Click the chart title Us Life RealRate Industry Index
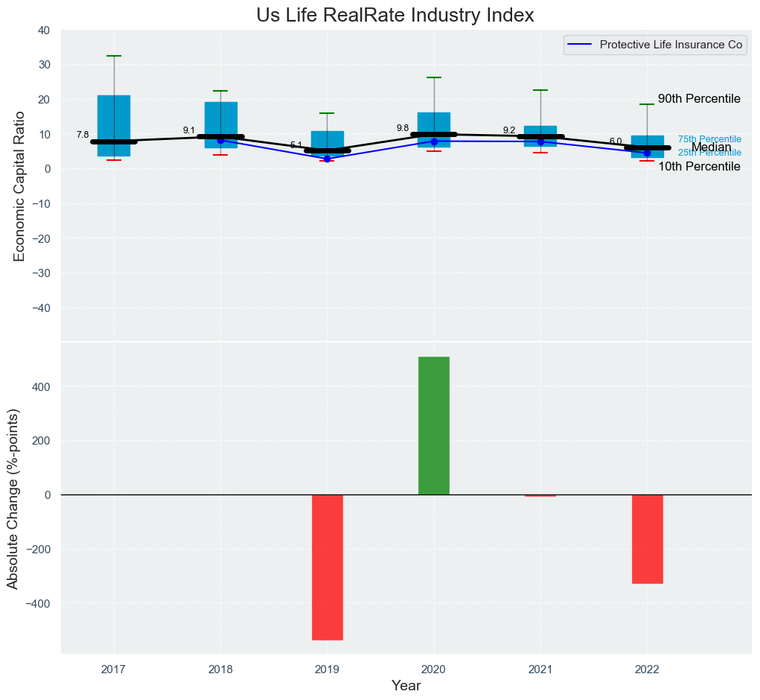Image resolution: width=760 pixels, height=700 pixels. click(x=395, y=16)
